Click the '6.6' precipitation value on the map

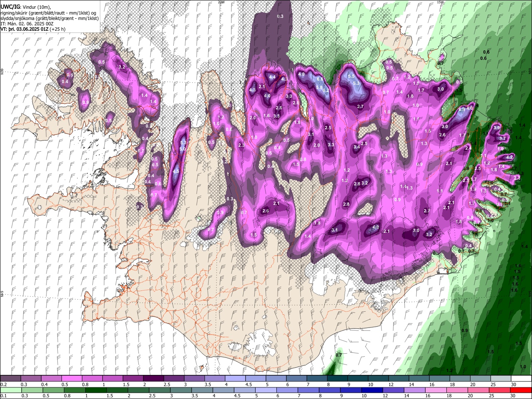coord(320,79)
